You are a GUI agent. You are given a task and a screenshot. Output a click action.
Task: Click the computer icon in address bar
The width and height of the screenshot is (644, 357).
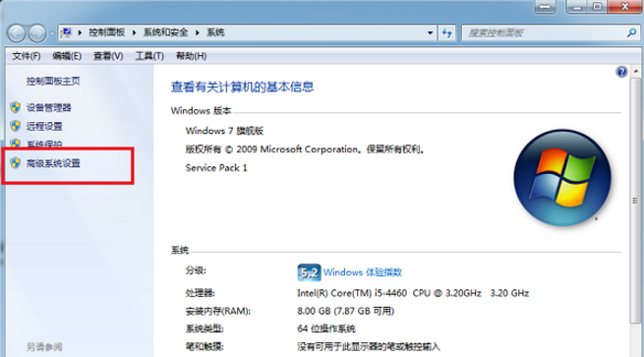click(66, 32)
